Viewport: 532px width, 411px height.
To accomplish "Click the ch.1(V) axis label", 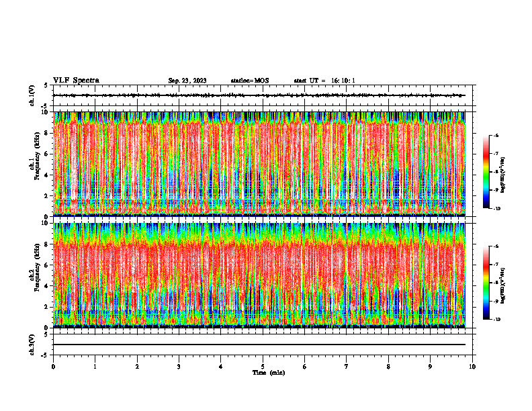I will (32, 95).
